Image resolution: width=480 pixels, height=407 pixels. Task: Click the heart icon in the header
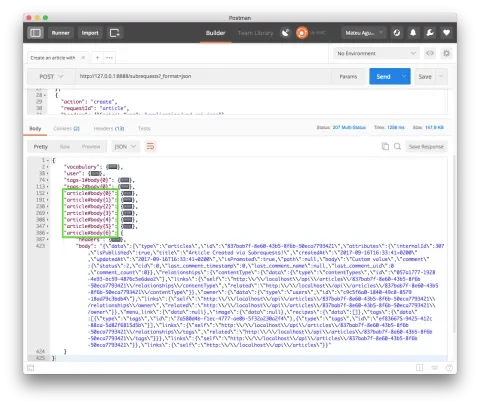(446, 33)
